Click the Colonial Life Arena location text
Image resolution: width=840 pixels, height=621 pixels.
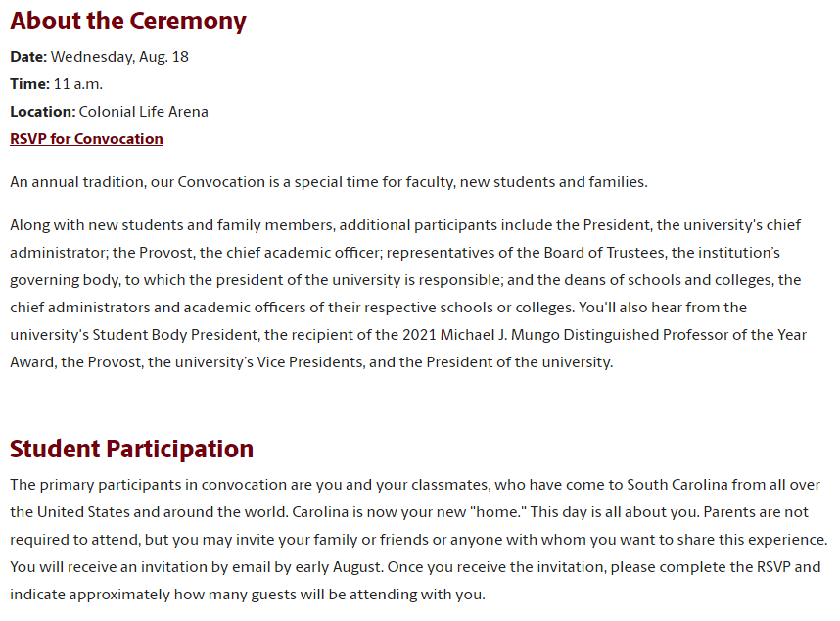144,112
